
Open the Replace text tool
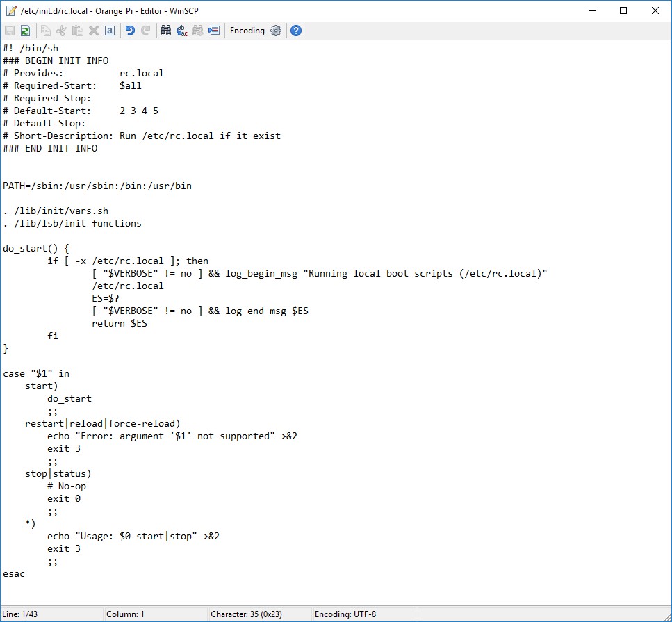(x=182, y=31)
